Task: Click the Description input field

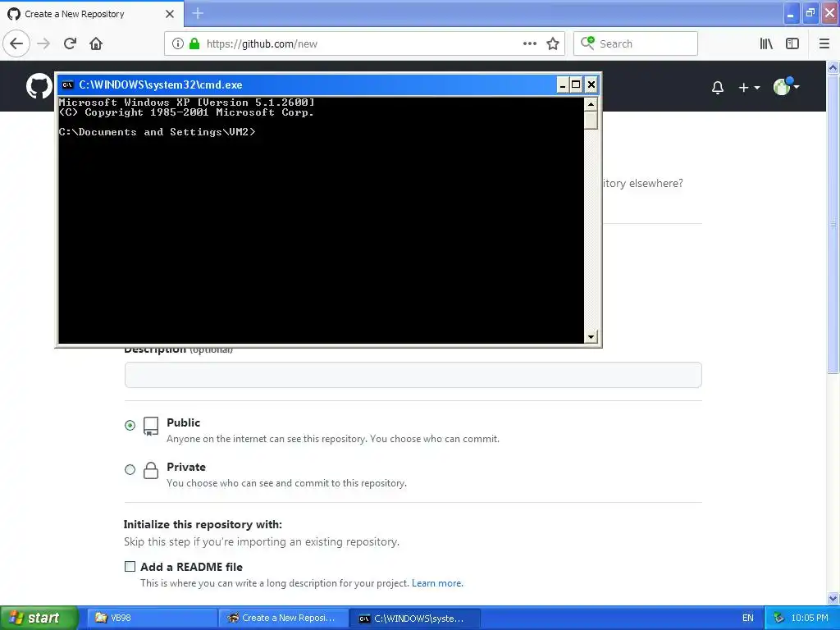Action: (413, 374)
